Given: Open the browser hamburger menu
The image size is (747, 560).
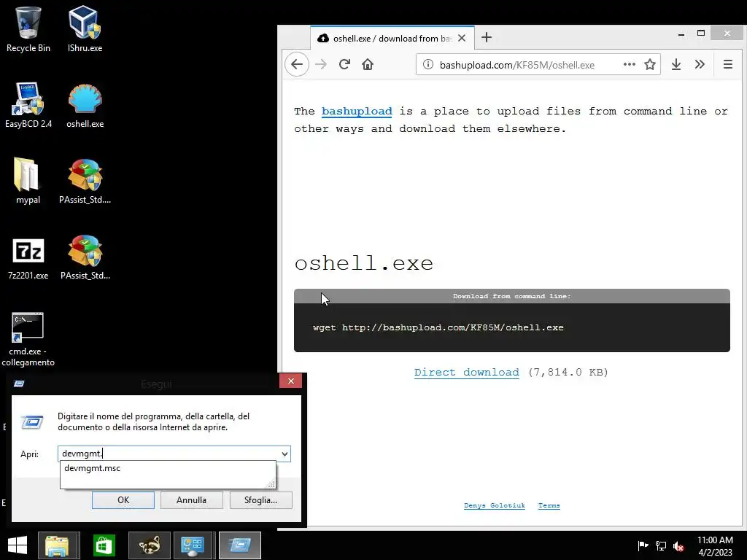Looking at the screenshot, I should pyautogui.click(x=727, y=64).
